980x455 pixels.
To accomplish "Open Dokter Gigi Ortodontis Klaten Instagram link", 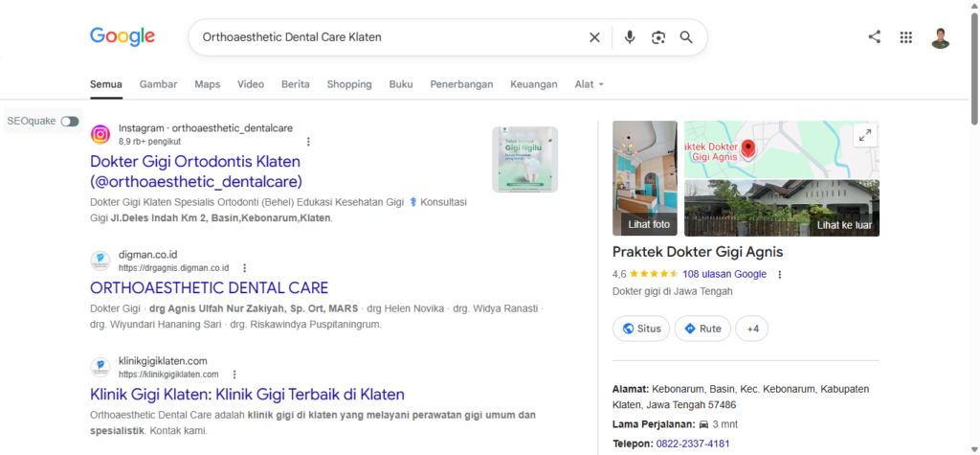I will point(196,171).
